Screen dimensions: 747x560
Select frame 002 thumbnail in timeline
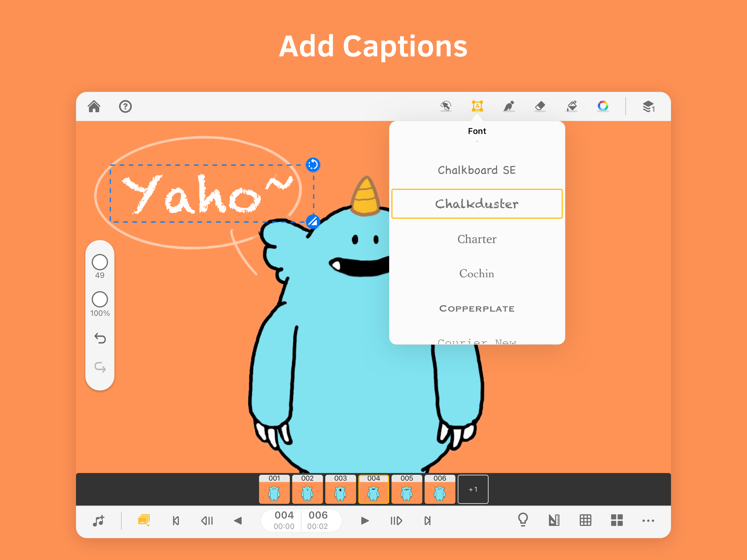307,489
